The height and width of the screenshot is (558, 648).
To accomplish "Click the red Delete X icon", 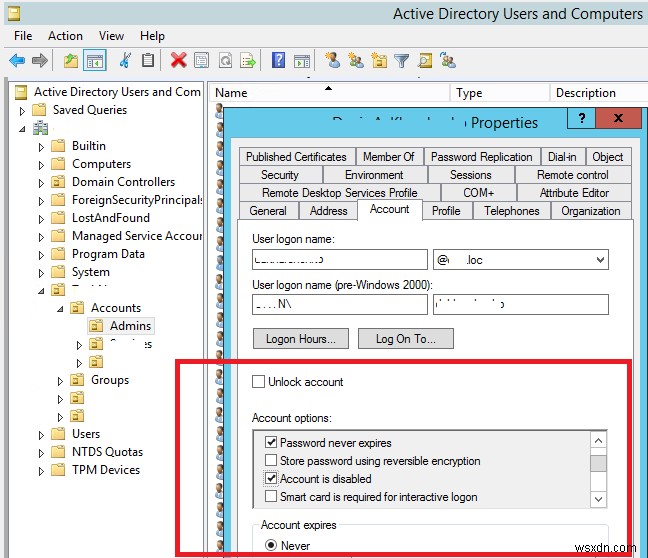I will (x=179, y=61).
